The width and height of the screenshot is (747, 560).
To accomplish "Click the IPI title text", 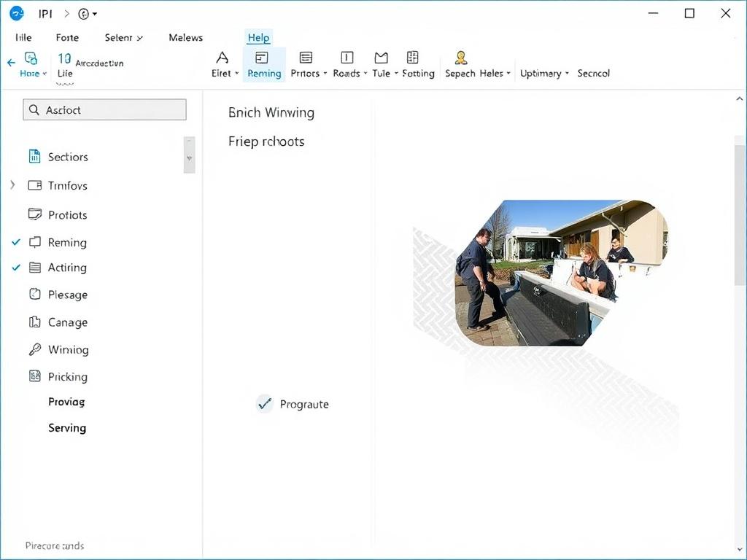I will [45, 14].
